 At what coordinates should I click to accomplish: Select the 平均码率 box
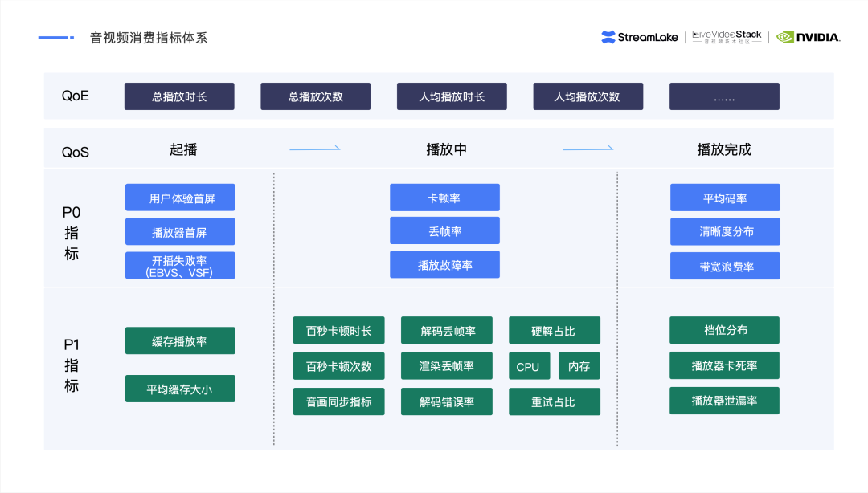coord(725,198)
